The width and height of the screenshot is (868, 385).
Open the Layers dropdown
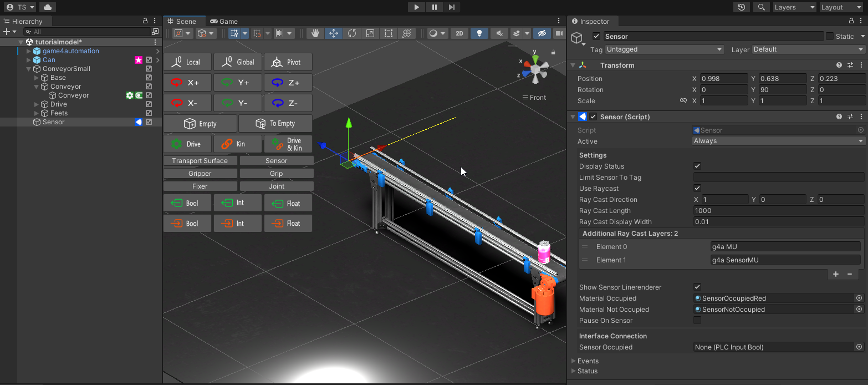(x=794, y=7)
